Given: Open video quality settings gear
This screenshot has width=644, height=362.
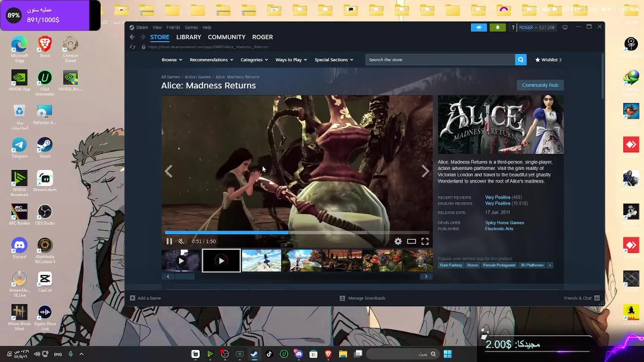Looking at the screenshot, I should 398,241.
